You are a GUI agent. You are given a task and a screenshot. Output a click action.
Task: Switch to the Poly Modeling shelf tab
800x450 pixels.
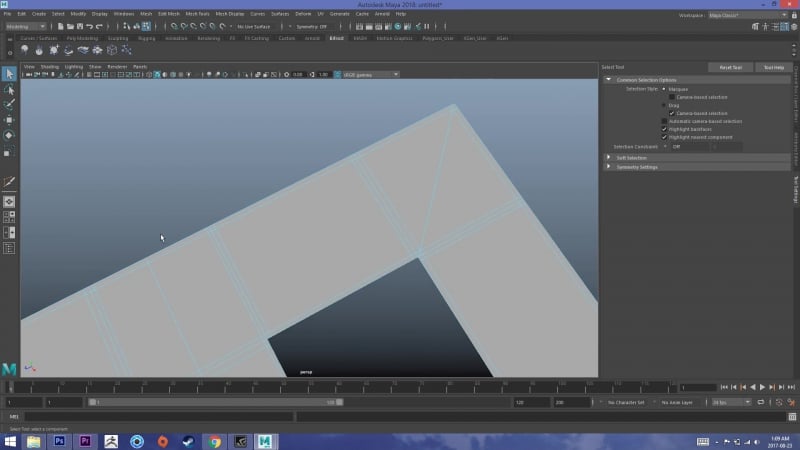pos(82,38)
